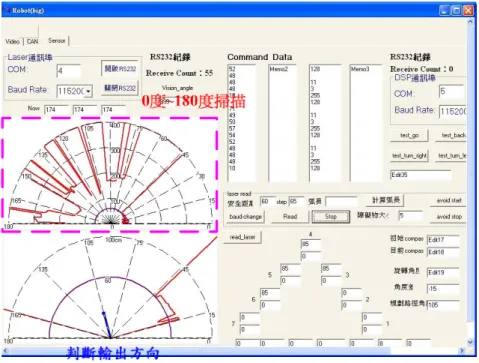The height and width of the screenshot is (363, 479).
Task: Switch to the Video tab
Action: pos(13,42)
